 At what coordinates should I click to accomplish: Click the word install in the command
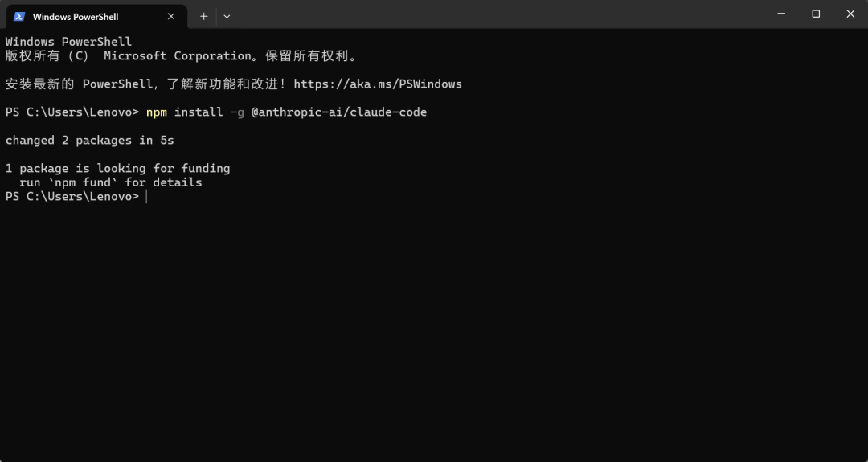[199, 112]
